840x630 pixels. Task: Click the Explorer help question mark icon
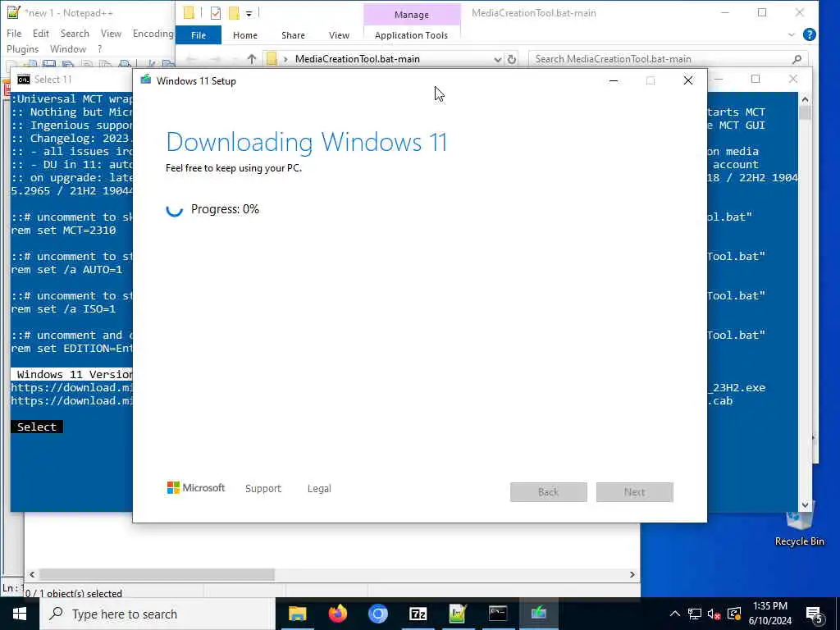point(810,34)
